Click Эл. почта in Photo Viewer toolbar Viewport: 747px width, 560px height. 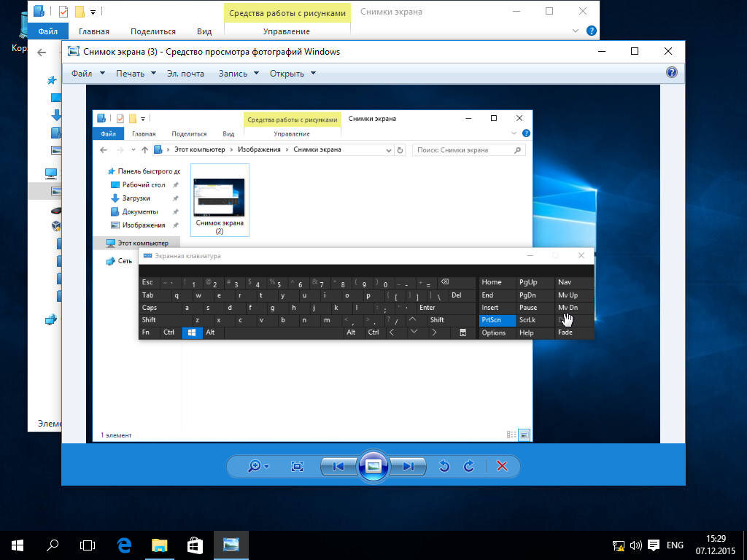(x=185, y=74)
